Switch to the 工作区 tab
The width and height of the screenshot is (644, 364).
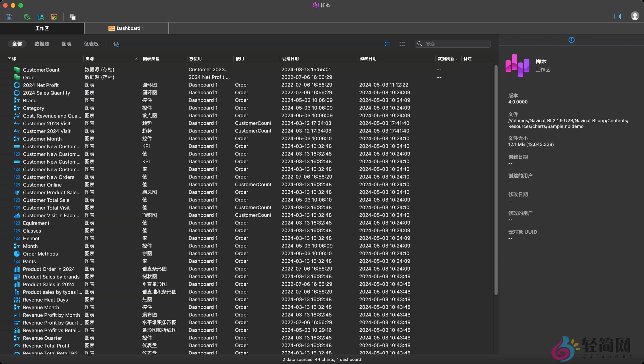(42, 28)
